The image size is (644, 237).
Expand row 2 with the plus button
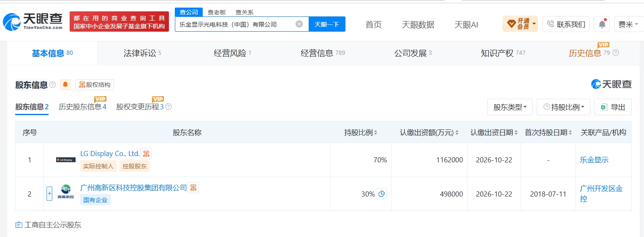(x=49, y=194)
